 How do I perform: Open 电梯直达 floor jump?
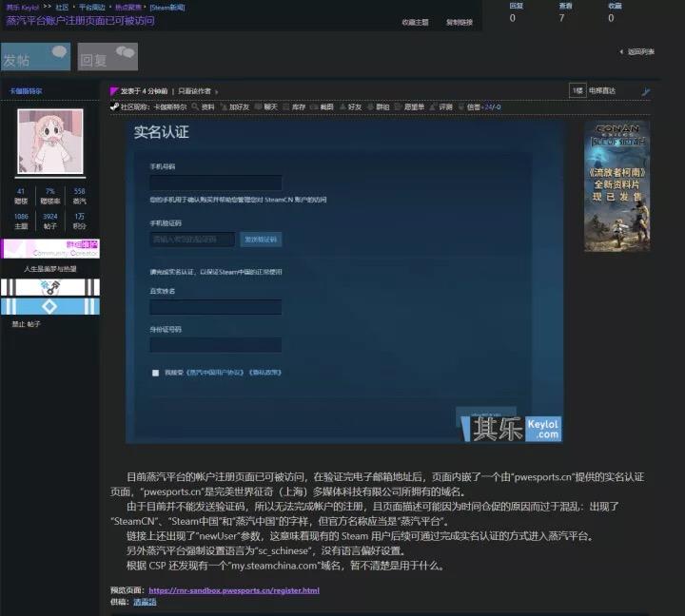(x=602, y=90)
